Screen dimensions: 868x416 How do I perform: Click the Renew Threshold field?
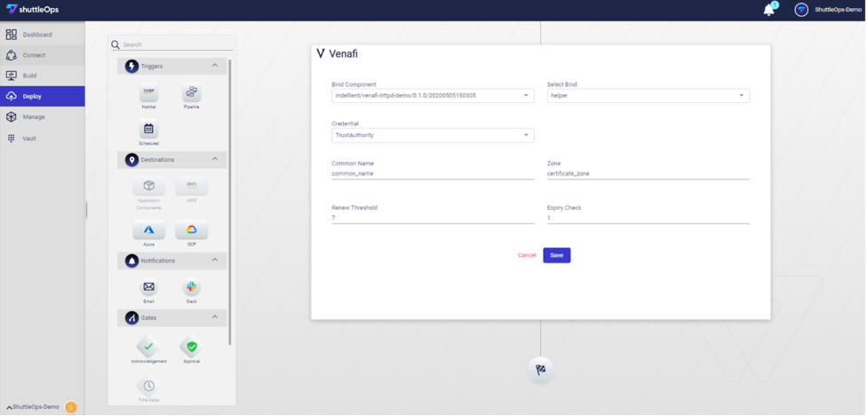click(433, 218)
